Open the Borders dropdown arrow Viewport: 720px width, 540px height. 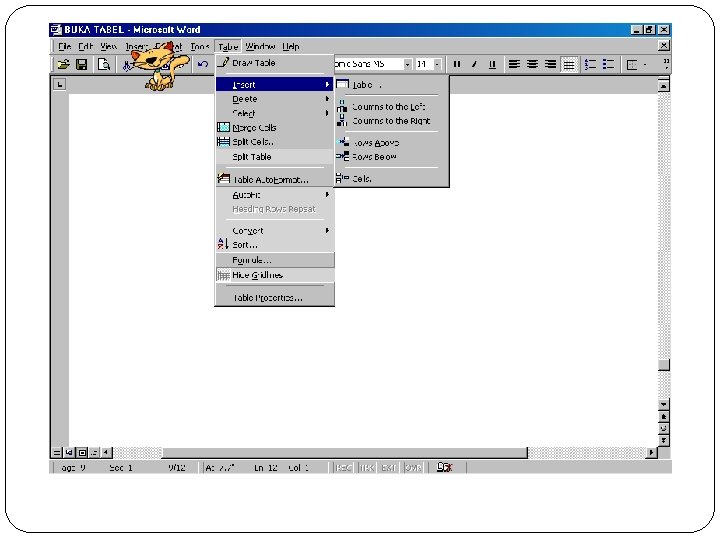[645, 65]
